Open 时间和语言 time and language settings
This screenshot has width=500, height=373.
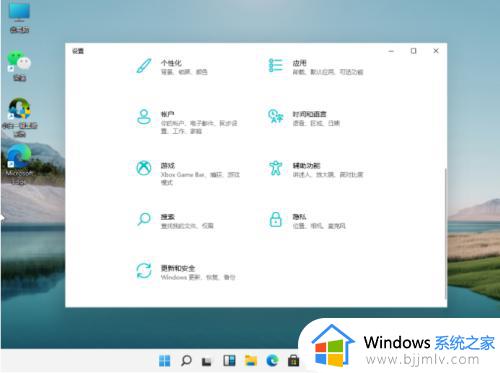tap(304, 118)
